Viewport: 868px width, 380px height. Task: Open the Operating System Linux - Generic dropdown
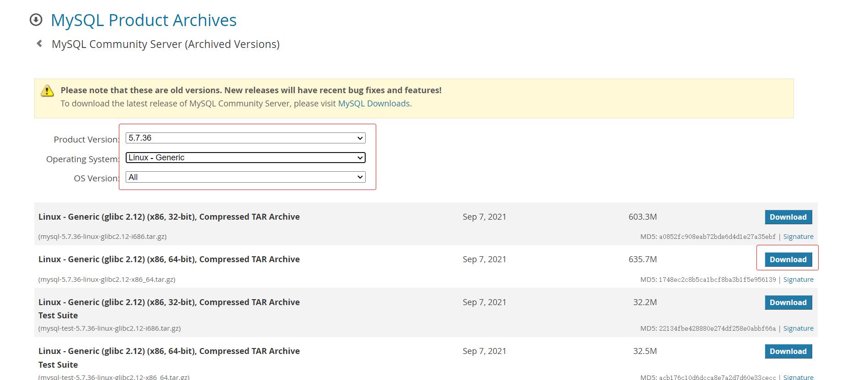click(245, 158)
